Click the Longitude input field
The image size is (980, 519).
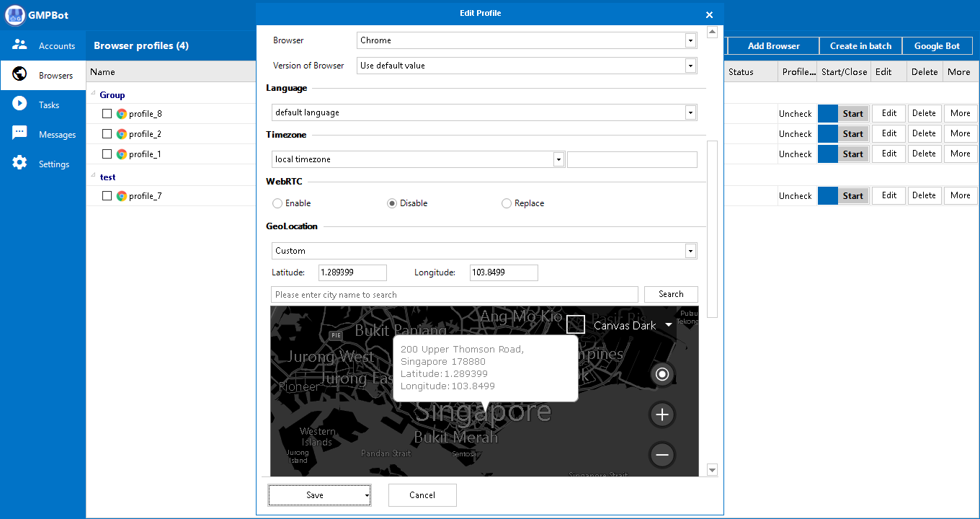point(504,272)
